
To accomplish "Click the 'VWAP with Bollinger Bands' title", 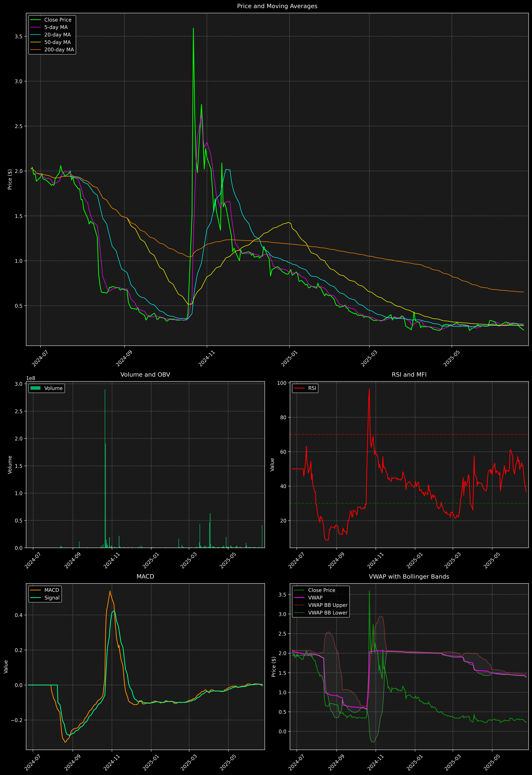I will (x=409, y=577).
